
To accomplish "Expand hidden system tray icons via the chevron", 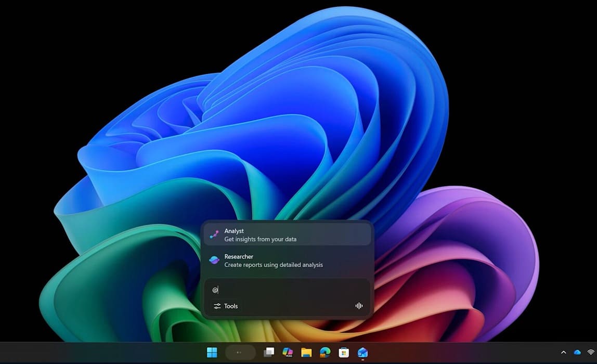I will (x=564, y=353).
